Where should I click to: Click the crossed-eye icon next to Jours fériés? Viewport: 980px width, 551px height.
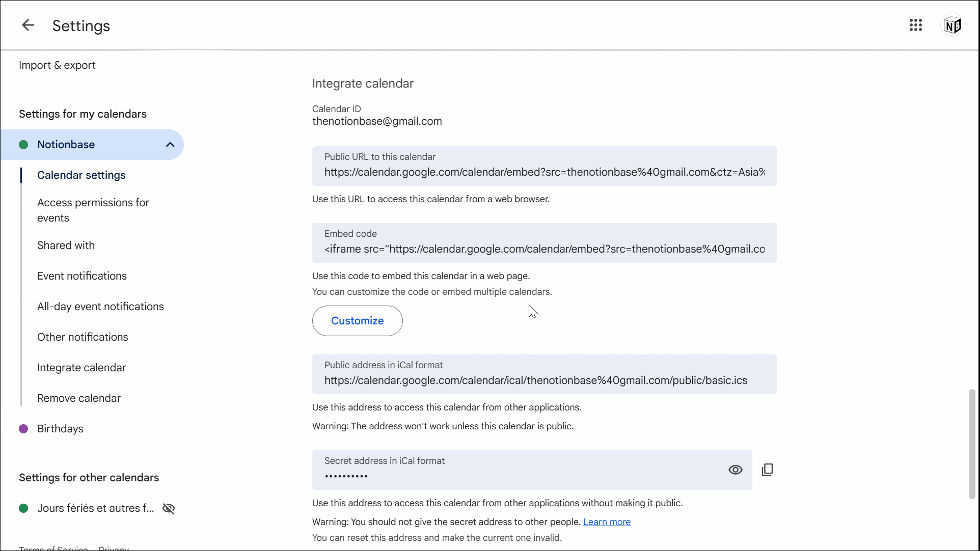click(x=169, y=508)
